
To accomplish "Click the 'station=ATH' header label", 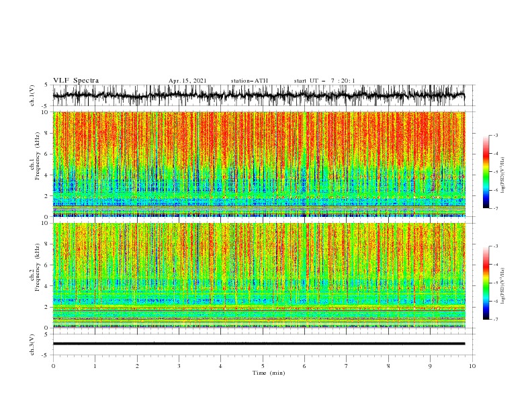I will pyautogui.click(x=249, y=81).
